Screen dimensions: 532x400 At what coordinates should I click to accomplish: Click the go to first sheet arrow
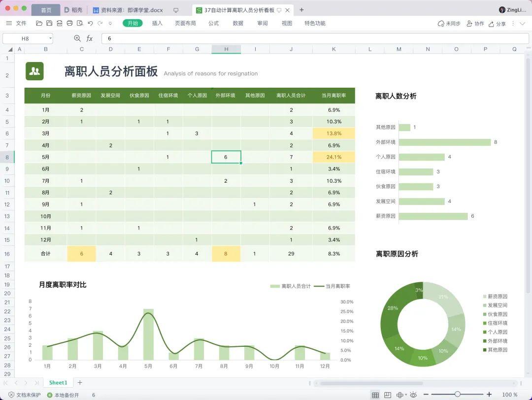(x=6, y=383)
